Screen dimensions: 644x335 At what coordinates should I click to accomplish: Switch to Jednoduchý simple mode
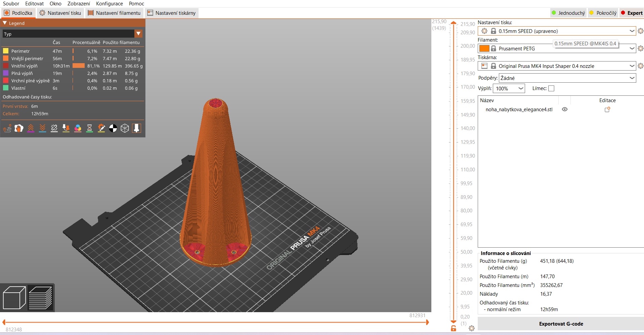(568, 13)
